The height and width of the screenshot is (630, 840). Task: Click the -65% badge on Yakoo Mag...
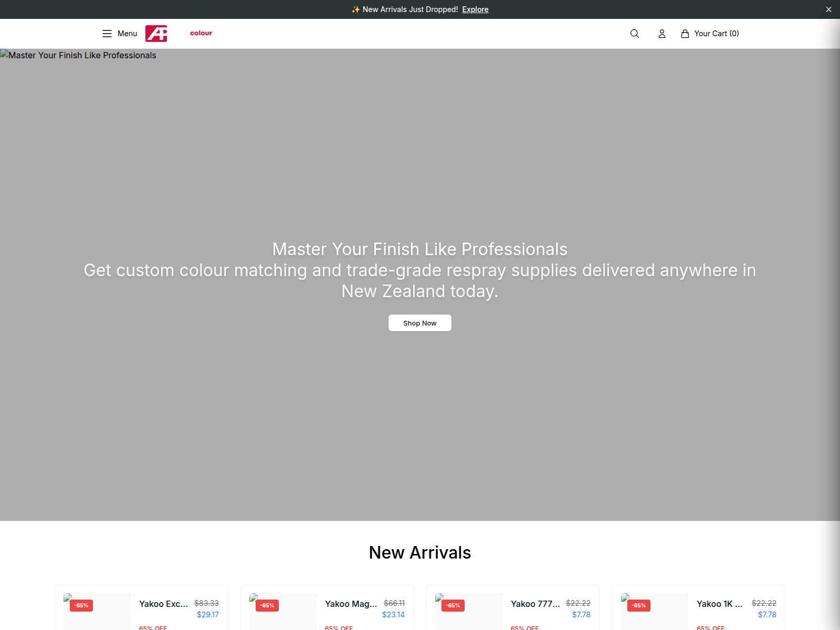267,605
